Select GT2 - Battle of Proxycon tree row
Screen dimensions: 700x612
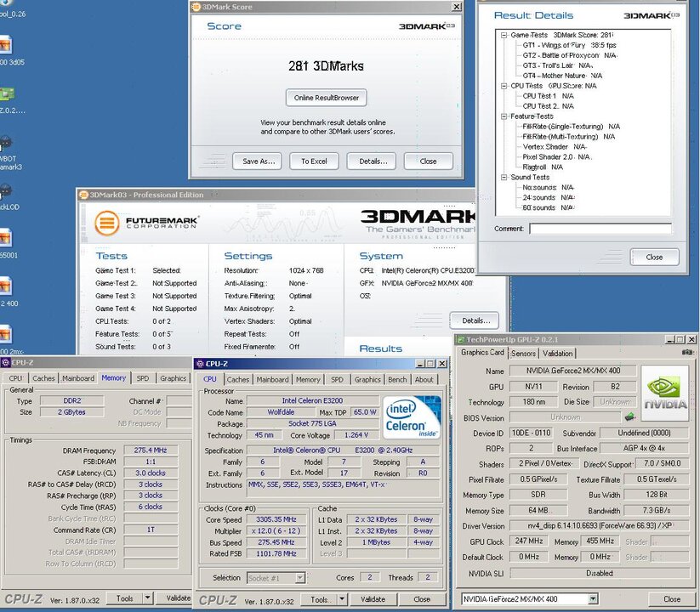tap(569, 55)
